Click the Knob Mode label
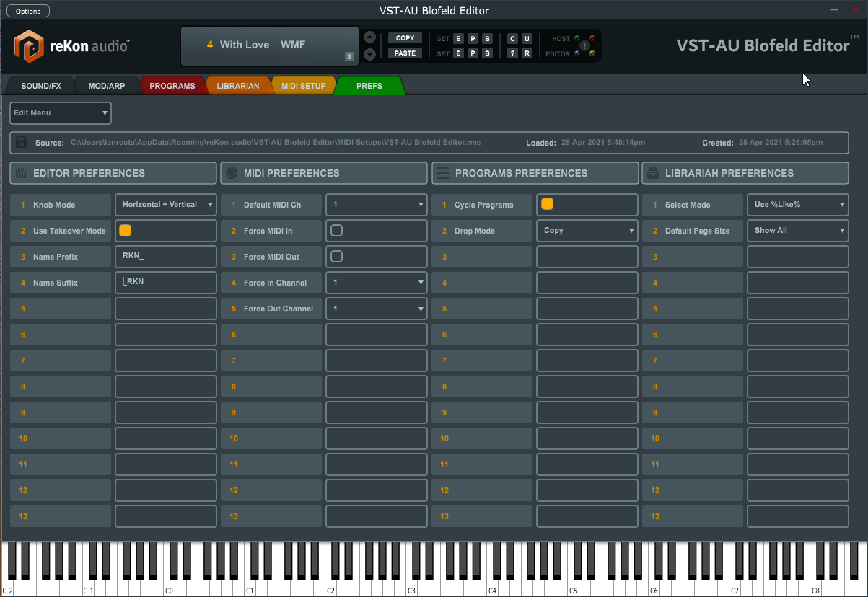This screenshot has height=597, width=868. [x=54, y=205]
